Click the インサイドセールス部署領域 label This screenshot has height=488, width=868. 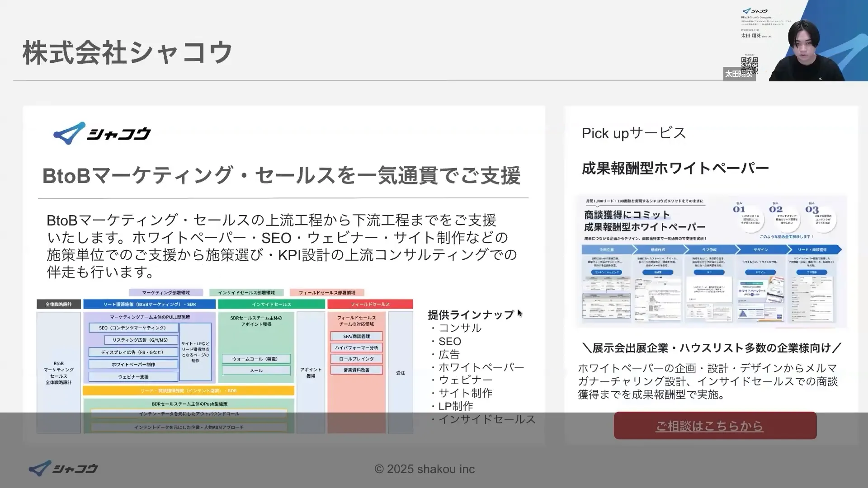pyautogui.click(x=246, y=292)
